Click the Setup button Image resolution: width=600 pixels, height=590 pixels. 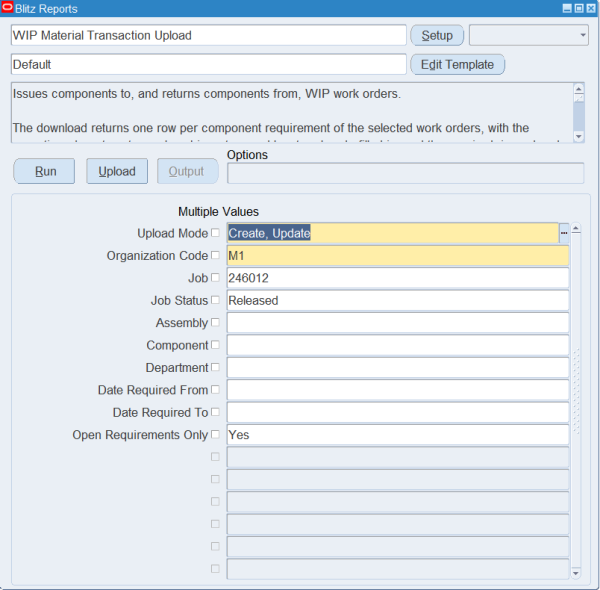pyautogui.click(x=437, y=35)
